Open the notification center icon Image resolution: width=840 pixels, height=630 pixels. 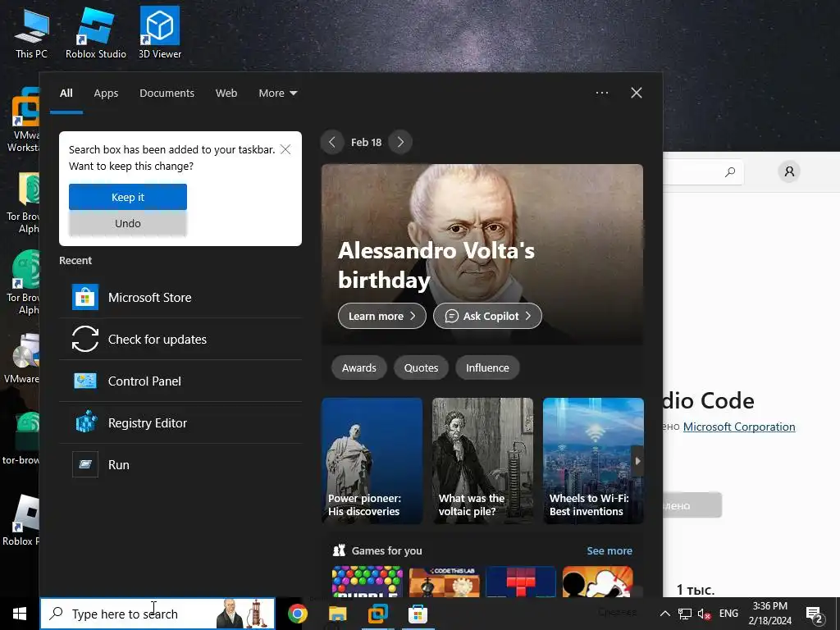coord(815,614)
